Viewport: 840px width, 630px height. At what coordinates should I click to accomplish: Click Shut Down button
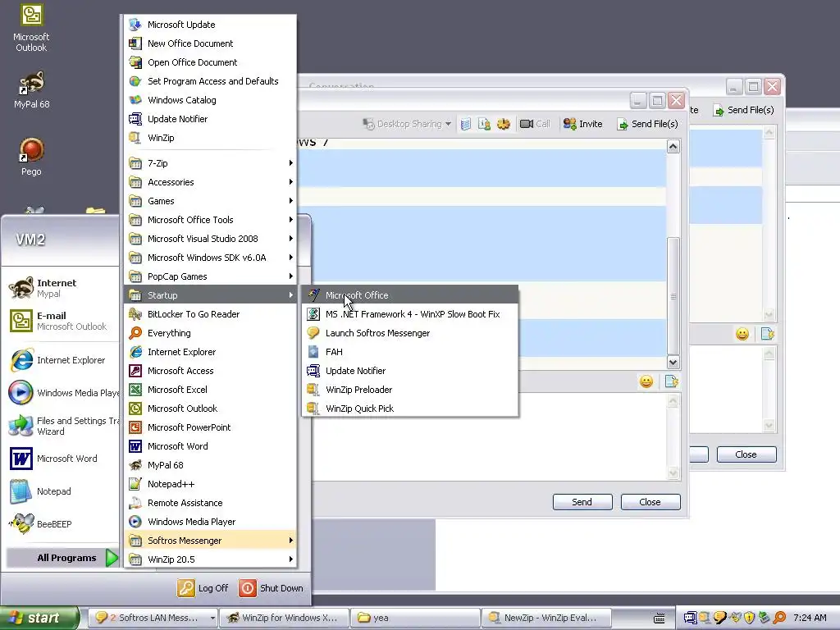click(272, 587)
